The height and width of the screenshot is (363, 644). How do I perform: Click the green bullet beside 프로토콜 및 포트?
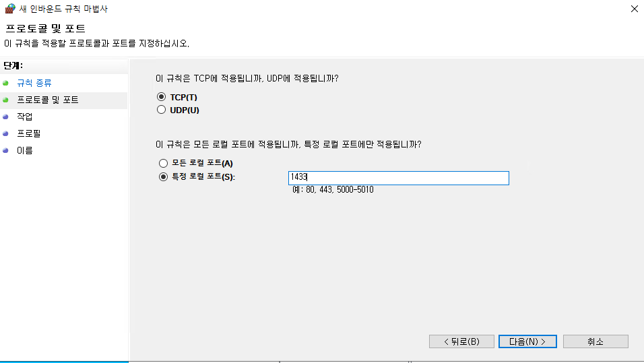tap(6, 100)
